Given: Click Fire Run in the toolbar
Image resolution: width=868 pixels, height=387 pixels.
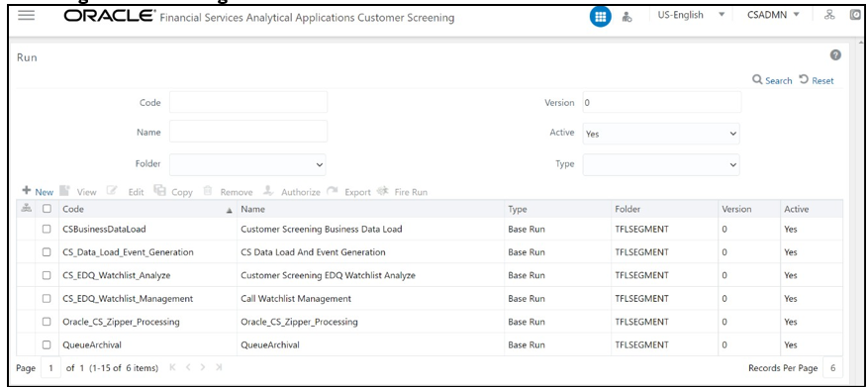Looking at the screenshot, I should [x=402, y=192].
